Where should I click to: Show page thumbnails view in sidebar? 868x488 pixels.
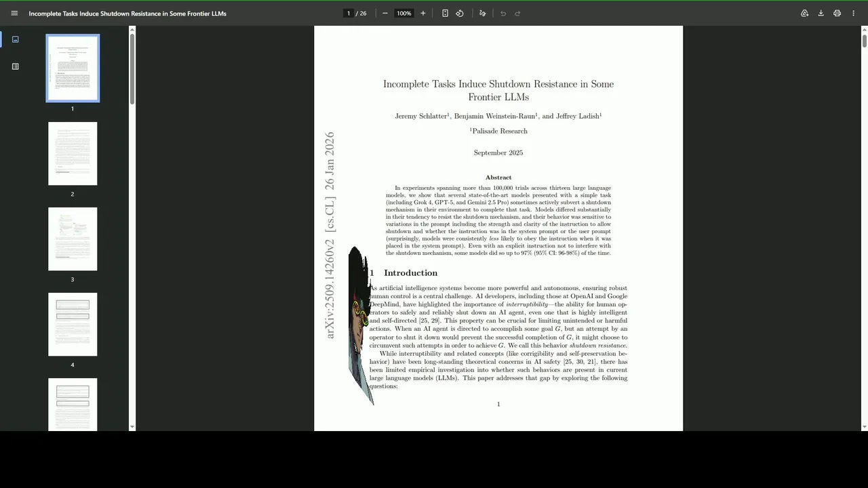click(15, 39)
